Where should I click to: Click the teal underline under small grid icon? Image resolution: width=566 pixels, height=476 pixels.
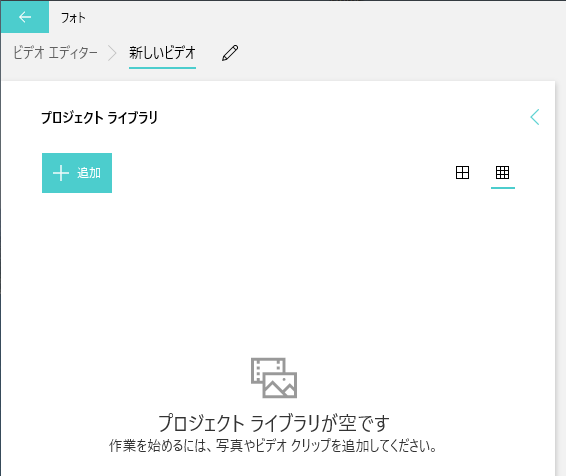tap(503, 188)
